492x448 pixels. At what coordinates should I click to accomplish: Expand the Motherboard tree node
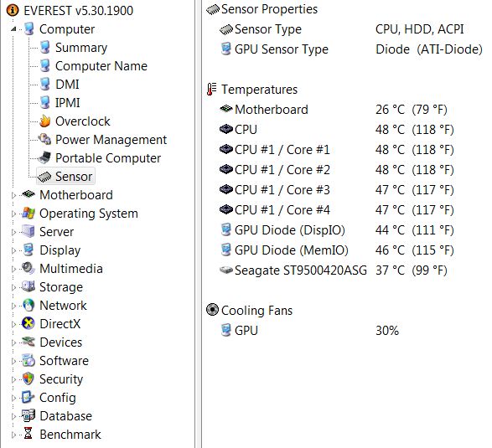13,195
